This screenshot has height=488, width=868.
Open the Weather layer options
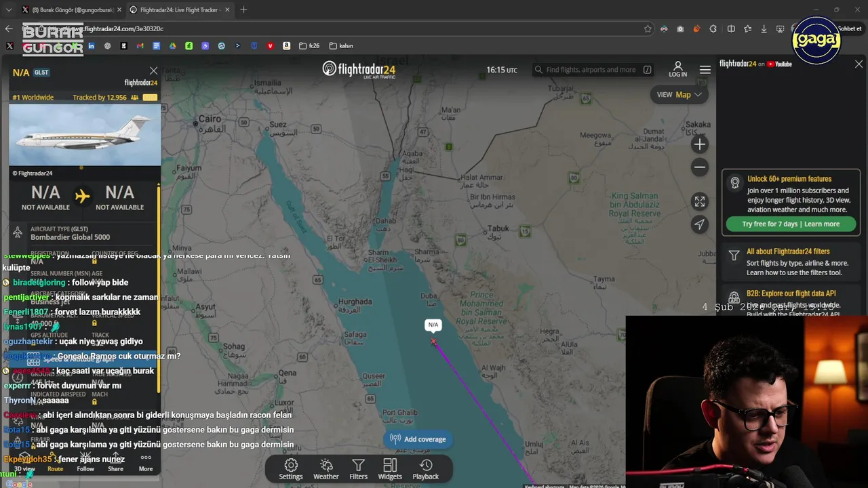point(325,469)
